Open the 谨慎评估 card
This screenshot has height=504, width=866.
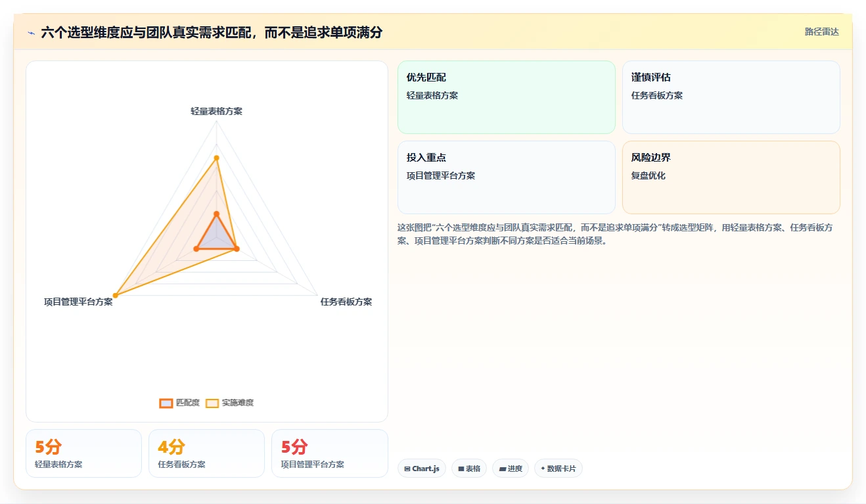point(731,97)
